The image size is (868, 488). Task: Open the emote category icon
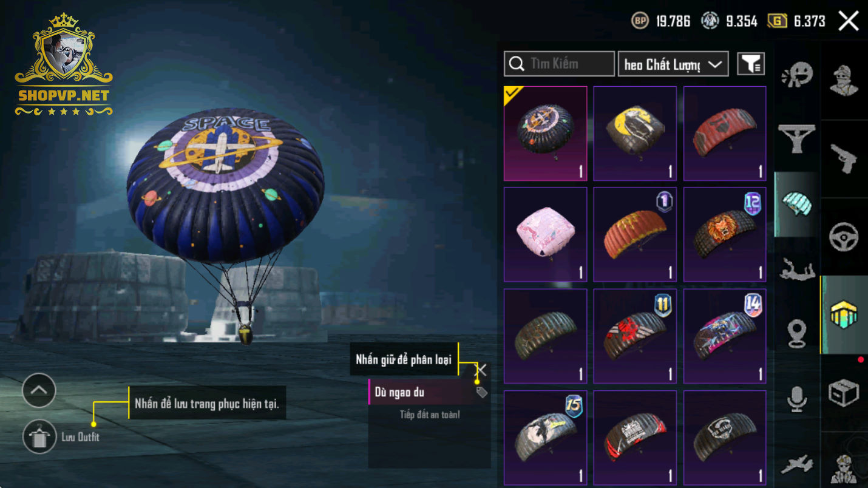point(797,76)
